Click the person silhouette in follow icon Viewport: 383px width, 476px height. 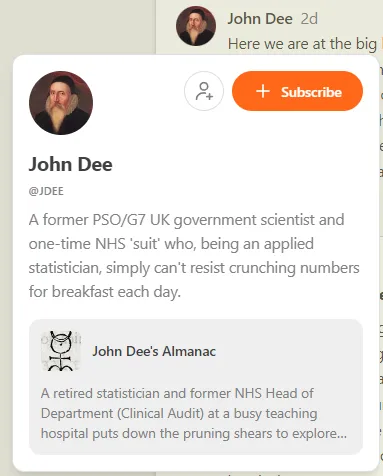(204, 91)
